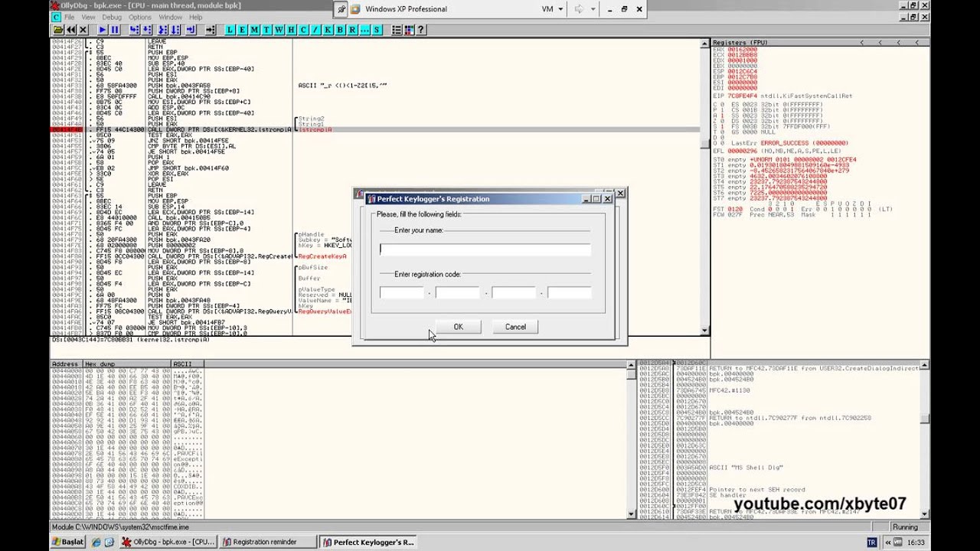980x551 pixels.
Task: Focus the Enter your name field
Action: pyautogui.click(x=485, y=249)
